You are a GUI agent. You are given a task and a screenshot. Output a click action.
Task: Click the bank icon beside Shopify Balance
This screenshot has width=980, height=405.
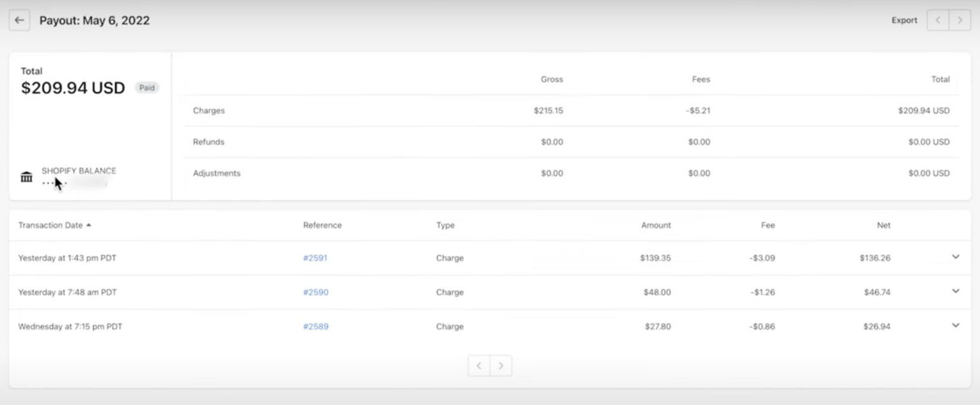[x=26, y=176]
